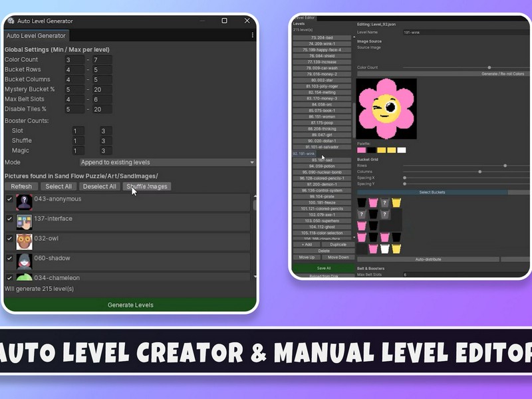Click the Bucket Grid Rows slider handle

click(505, 166)
